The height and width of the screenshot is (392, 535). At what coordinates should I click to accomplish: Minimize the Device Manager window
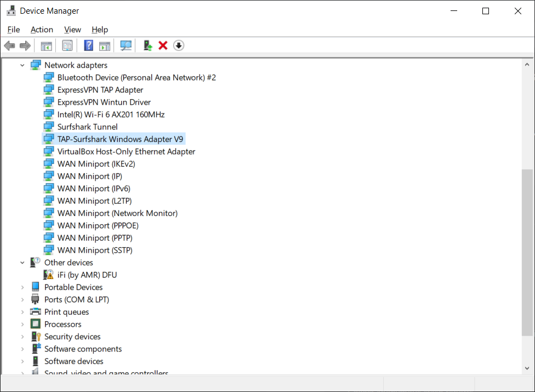point(454,11)
